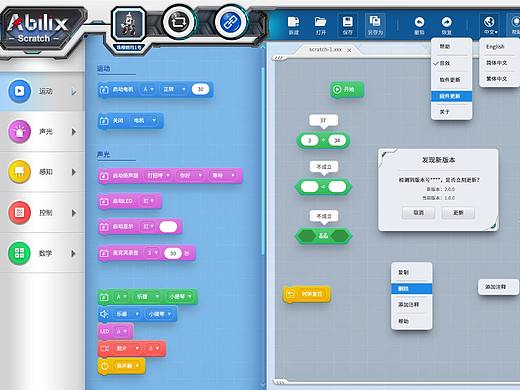This screenshot has height=390, width=520.
Task: Click Update in the new version dialog
Action: 458,213
